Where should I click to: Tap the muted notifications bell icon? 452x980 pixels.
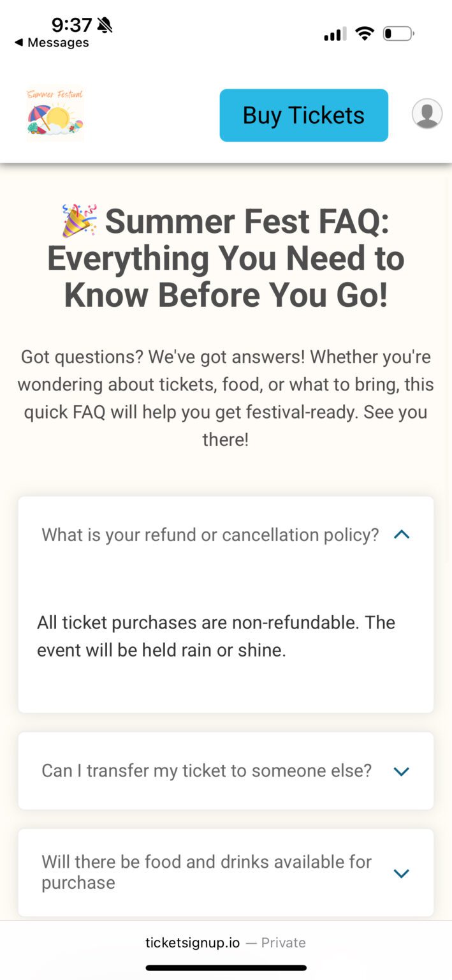coord(104,26)
